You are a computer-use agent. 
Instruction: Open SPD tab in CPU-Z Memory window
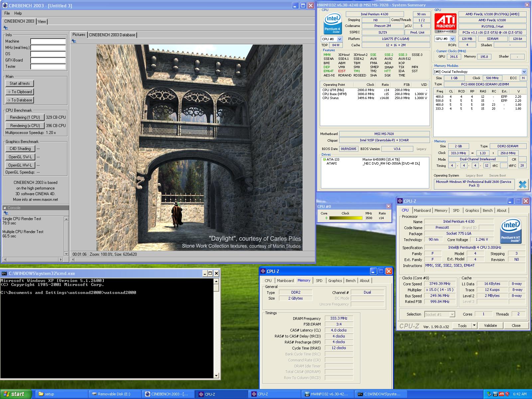coord(319,281)
